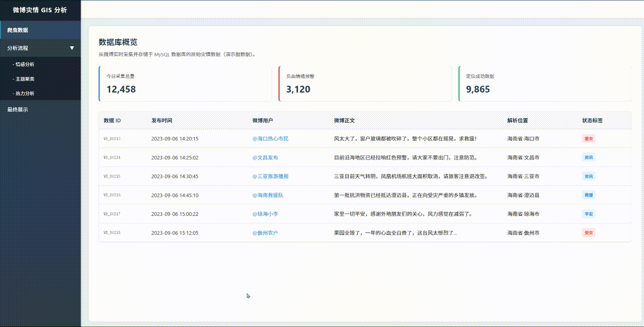Click the @琼海小李 user link
644x327 pixels.
pyautogui.click(x=265, y=214)
